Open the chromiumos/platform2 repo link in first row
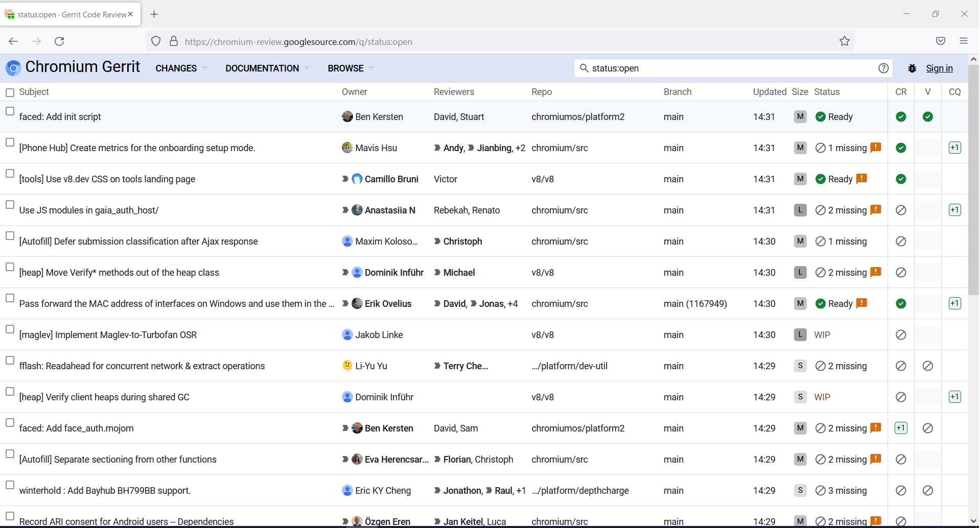This screenshot has height=528, width=980. coord(578,117)
